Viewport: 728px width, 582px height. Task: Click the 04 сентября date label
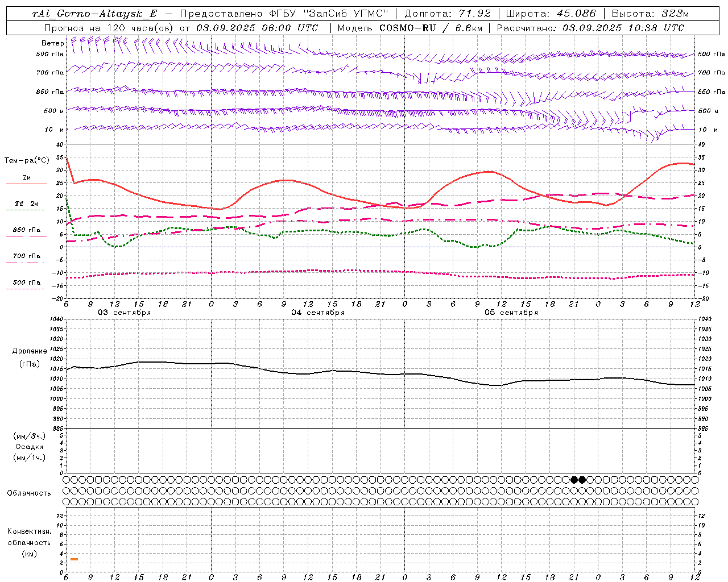318,313
